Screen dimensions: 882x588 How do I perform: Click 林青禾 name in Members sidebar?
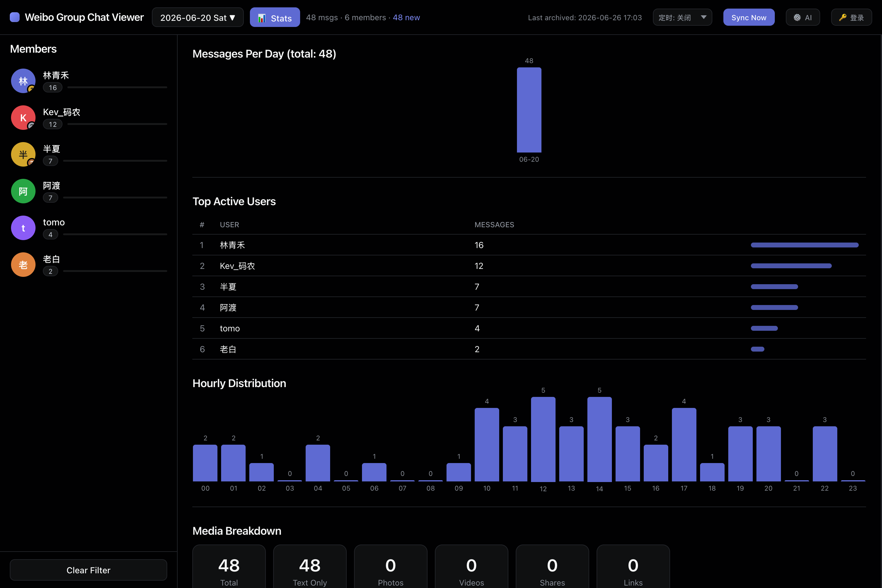click(56, 75)
